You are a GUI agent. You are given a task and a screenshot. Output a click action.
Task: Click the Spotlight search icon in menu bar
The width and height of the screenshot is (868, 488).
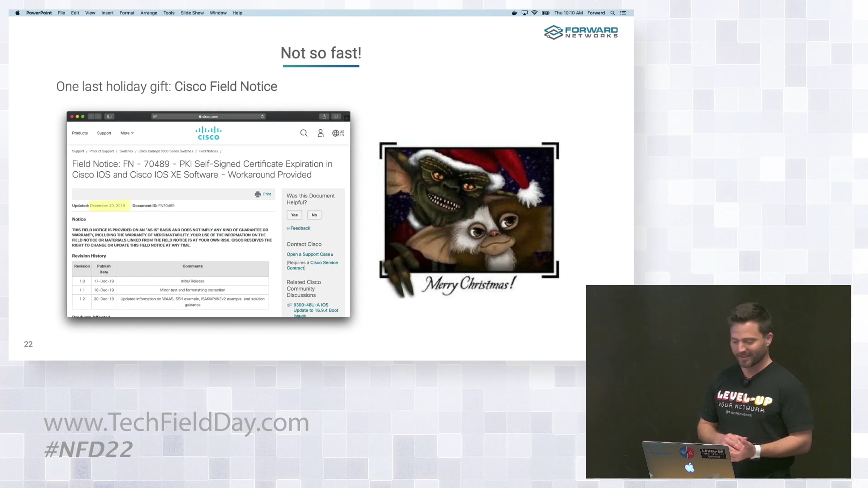point(613,13)
